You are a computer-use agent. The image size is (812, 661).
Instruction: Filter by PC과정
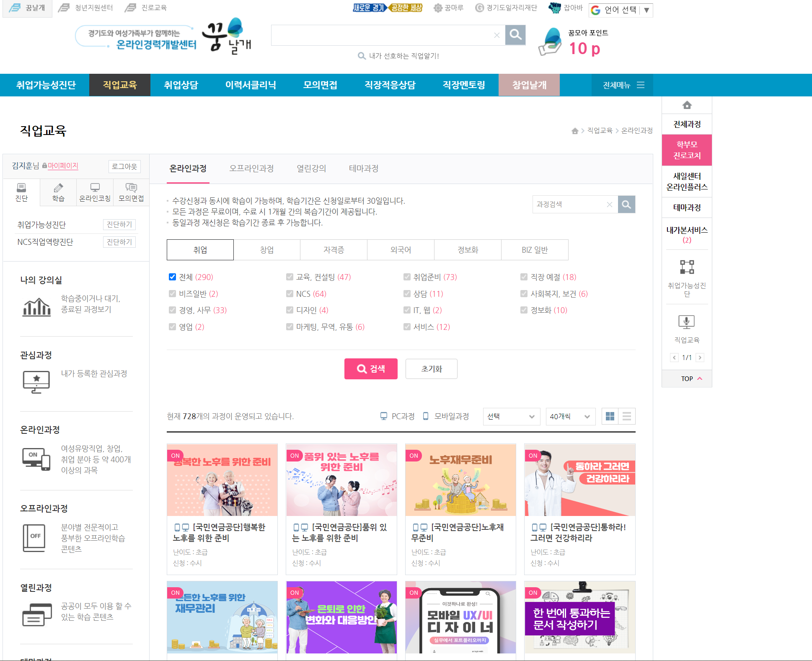click(x=397, y=416)
